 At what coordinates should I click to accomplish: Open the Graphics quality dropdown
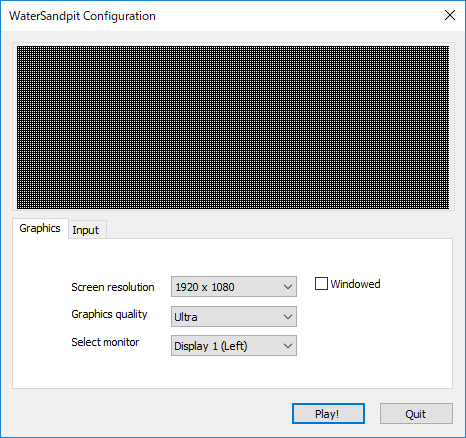coord(234,317)
